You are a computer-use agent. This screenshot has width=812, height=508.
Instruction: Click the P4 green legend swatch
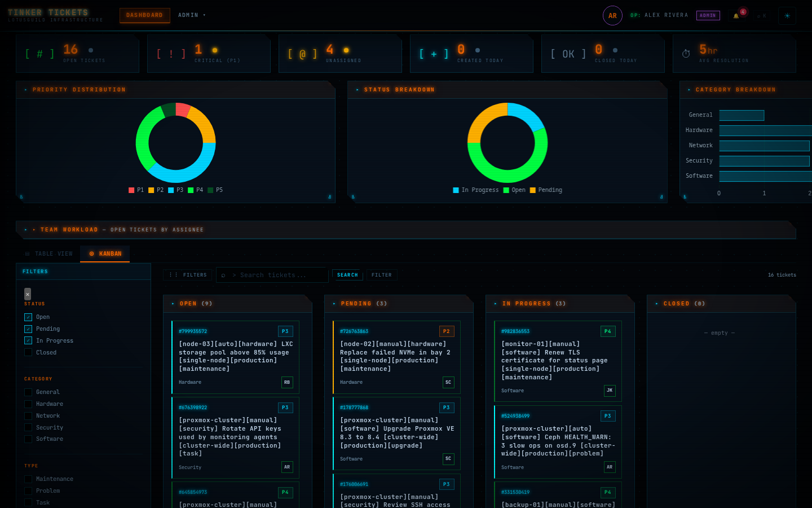pyautogui.click(x=191, y=190)
